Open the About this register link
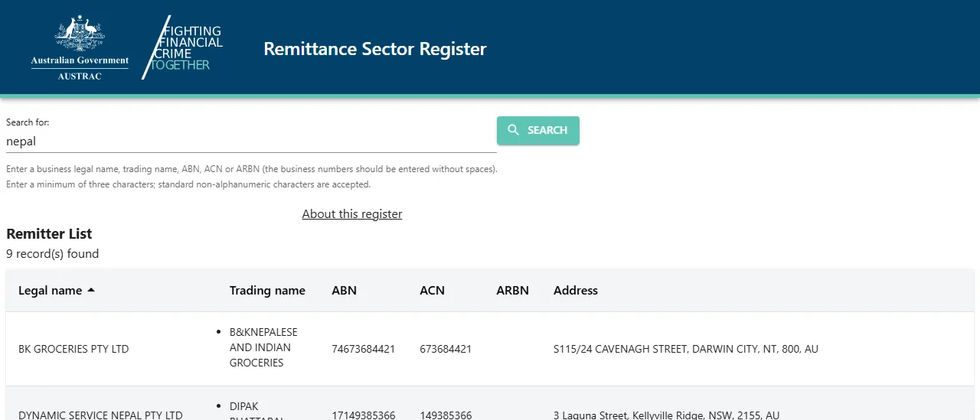Image resolution: width=980 pixels, height=420 pixels. [352, 214]
